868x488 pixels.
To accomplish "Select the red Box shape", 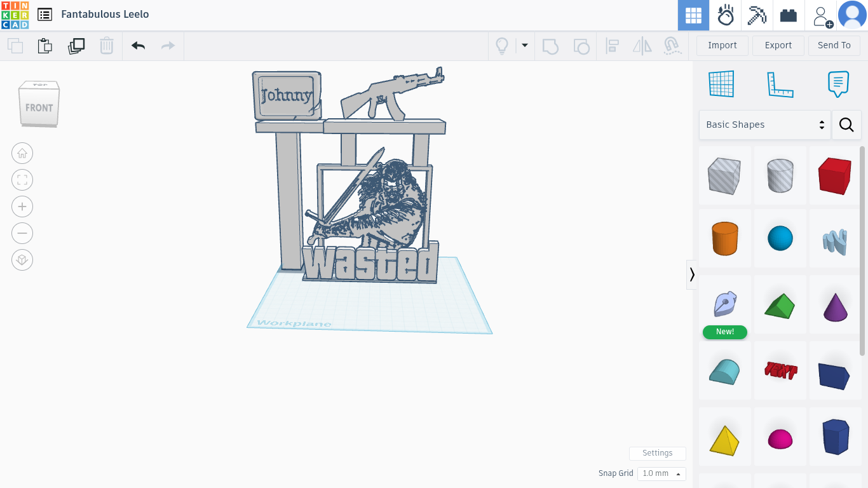I will coord(834,176).
